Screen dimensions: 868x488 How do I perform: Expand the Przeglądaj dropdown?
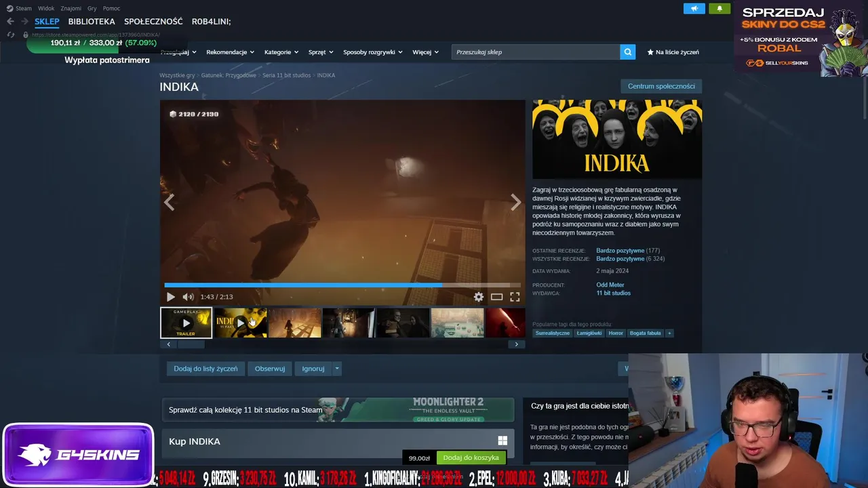coord(178,52)
